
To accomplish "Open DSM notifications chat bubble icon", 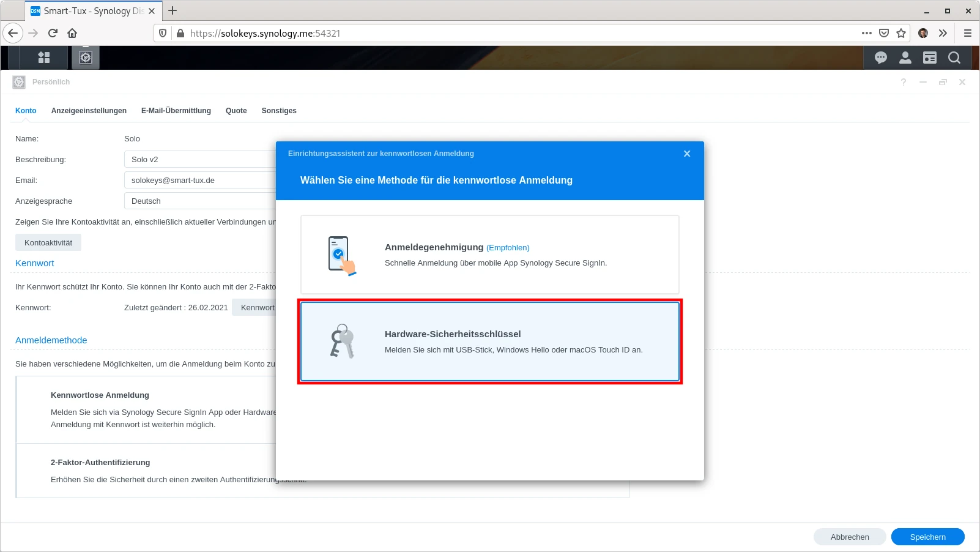I will click(881, 58).
